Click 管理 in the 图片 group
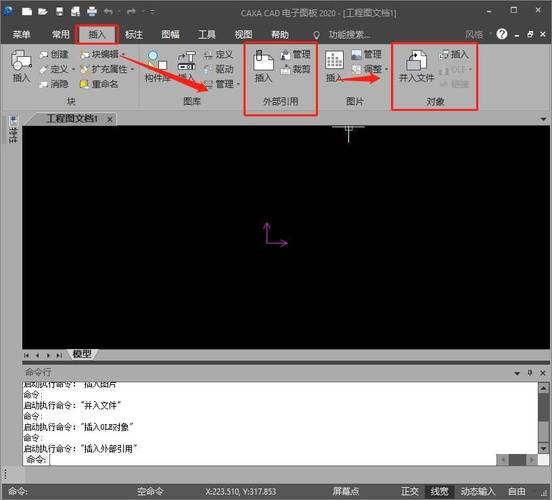The width and height of the screenshot is (552, 500). 367,55
